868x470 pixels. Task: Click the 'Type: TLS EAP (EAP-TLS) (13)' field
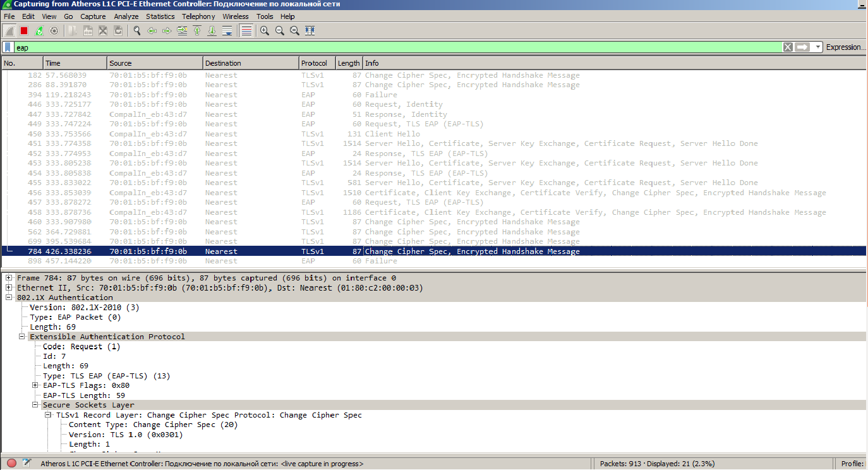pyautogui.click(x=106, y=376)
